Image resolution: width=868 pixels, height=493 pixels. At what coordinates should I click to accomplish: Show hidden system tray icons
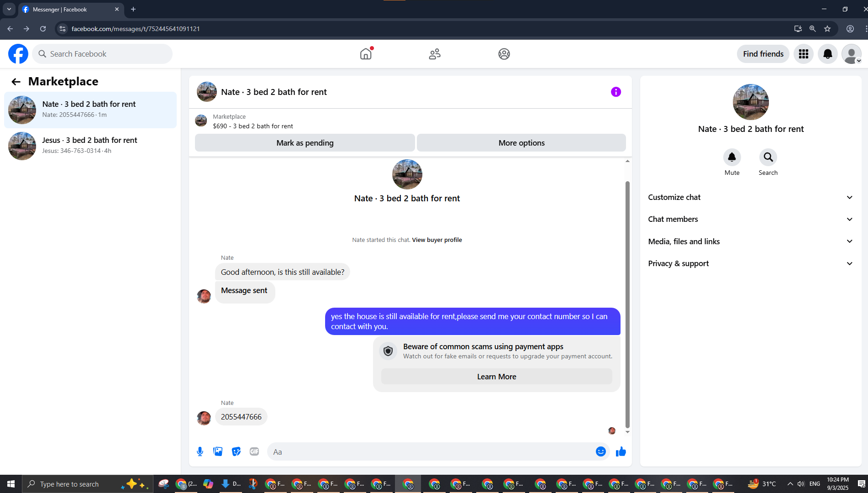pos(790,484)
